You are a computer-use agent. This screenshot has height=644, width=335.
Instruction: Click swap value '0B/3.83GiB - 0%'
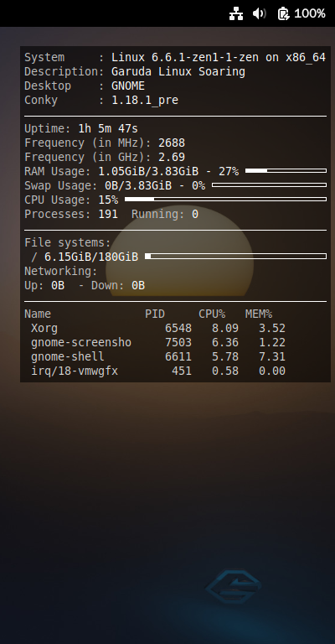click(155, 185)
